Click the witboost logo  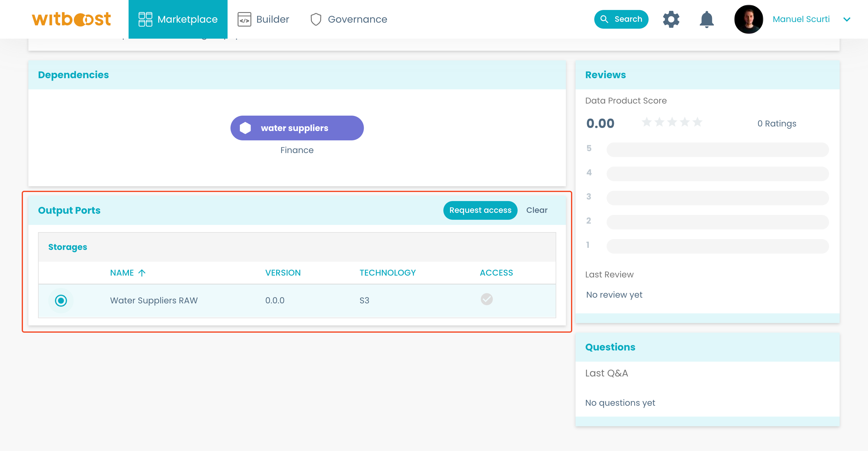pos(71,19)
